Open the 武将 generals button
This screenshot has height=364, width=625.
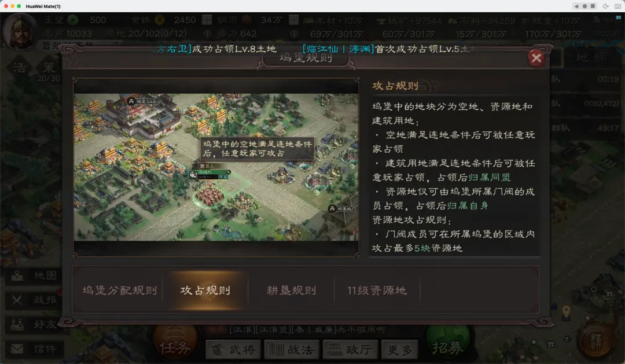[x=234, y=350]
